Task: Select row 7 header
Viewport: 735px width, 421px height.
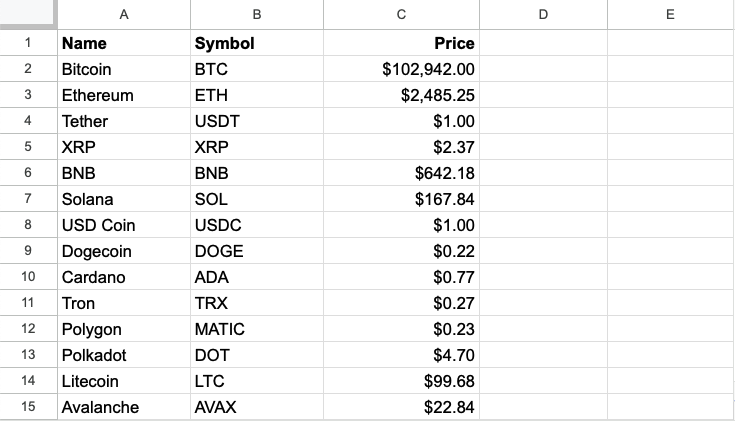Action: pyautogui.click(x=28, y=199)
